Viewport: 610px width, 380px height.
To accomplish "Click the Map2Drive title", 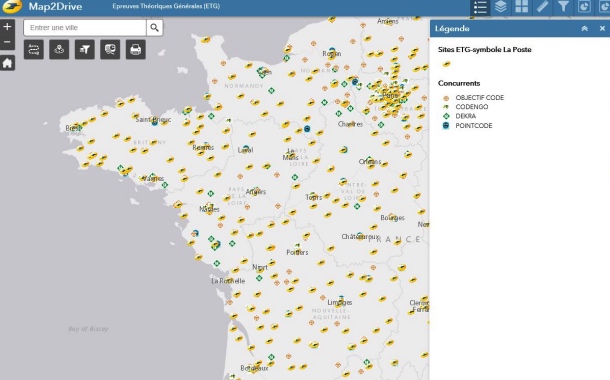I will coord(55,7).
